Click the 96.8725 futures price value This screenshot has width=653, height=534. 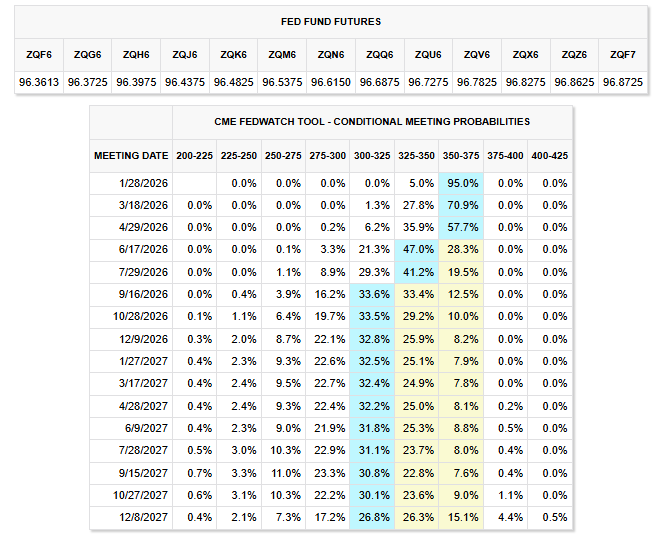622,80
